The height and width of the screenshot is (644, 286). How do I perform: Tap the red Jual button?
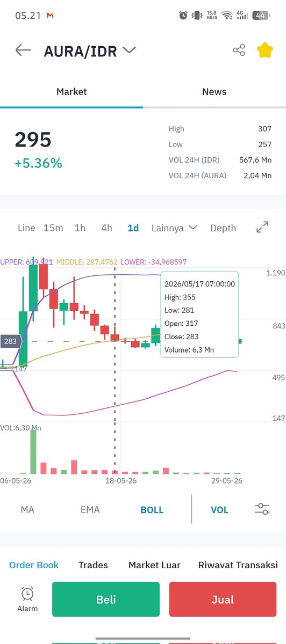(223, 599)
